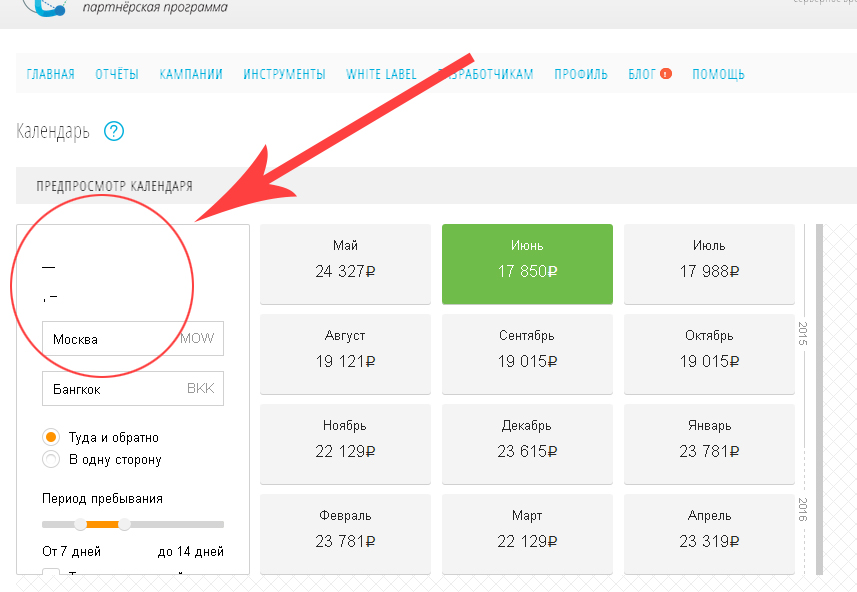The height and width of the screenshot is (592, 857).
Task: Open the ПРОФИЛЬ menu item
Action: tap(581, 74)
